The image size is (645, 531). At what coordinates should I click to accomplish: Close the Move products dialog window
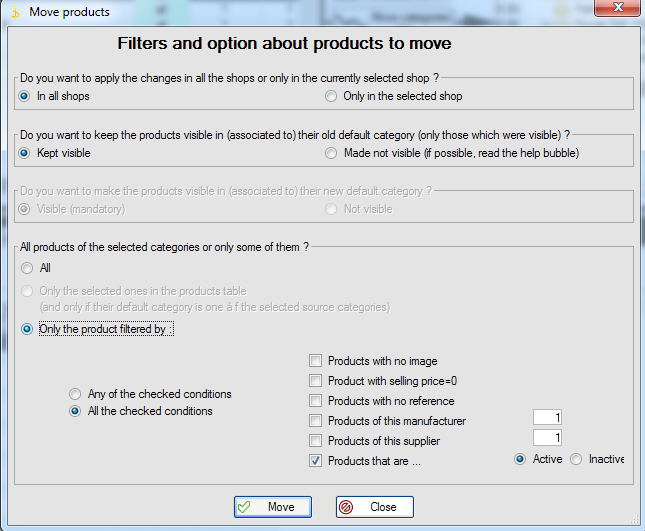[617, 7]
